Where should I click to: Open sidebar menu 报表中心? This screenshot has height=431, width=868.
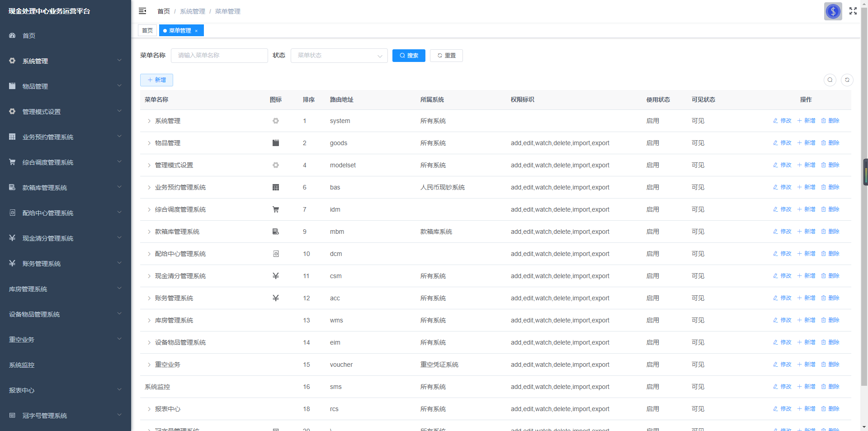pyautogui.click(x=66, y=390)
